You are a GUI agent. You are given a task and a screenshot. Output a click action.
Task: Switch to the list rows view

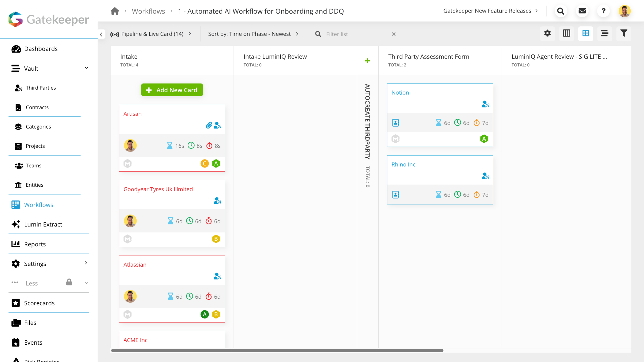605,33
